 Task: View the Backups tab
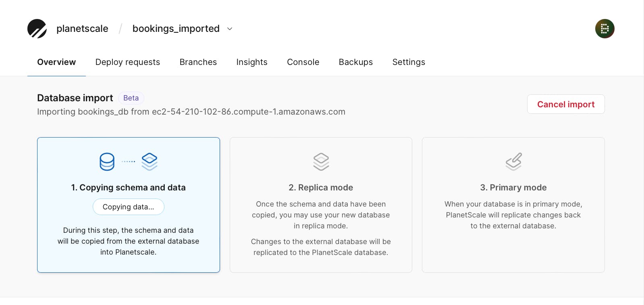point(356,62)
